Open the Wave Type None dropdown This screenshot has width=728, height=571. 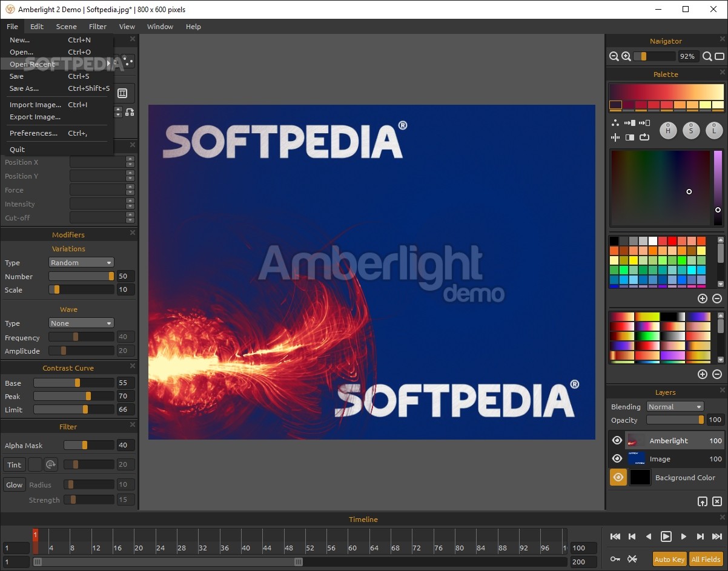81,323
